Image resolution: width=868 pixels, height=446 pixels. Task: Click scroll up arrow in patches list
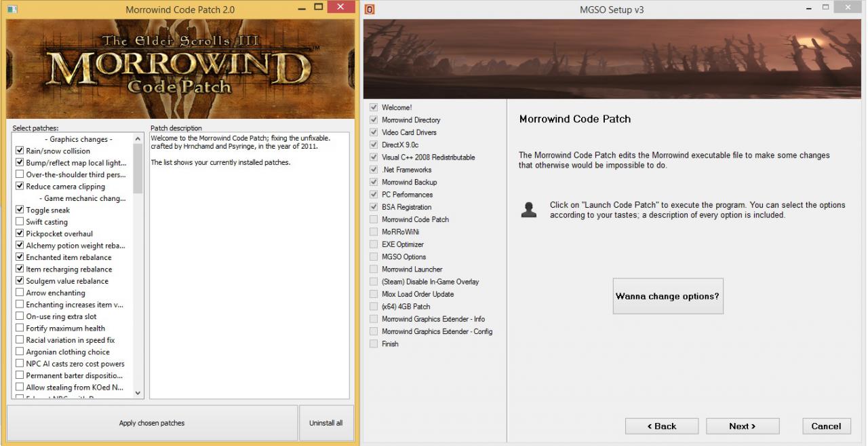pos(138,138)
